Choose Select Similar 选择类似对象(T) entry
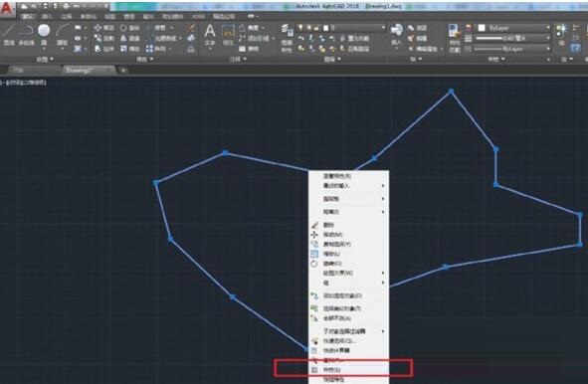588x384 pixels. pyautogui.click(x=348, y=308)
